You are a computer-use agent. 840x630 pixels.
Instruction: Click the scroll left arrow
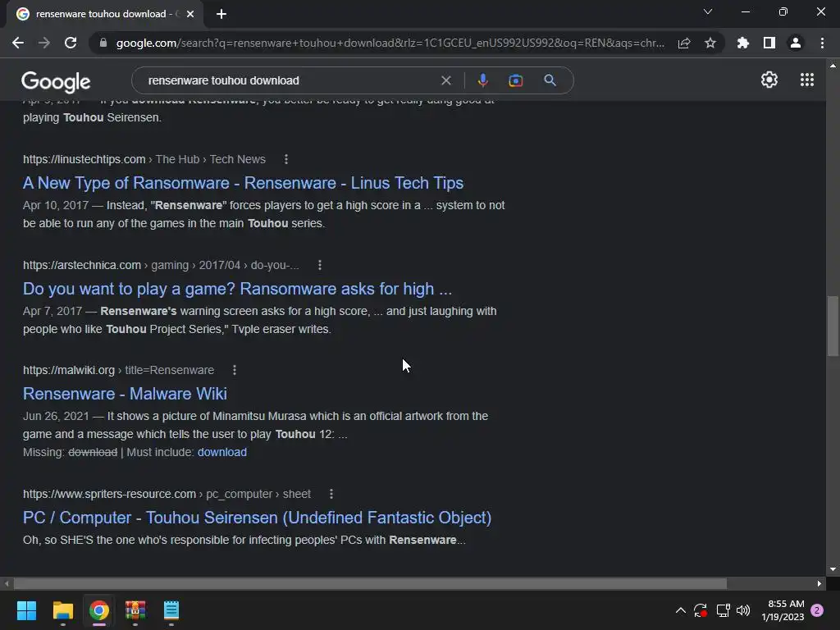pyautogui.click(x=7, y=583)
